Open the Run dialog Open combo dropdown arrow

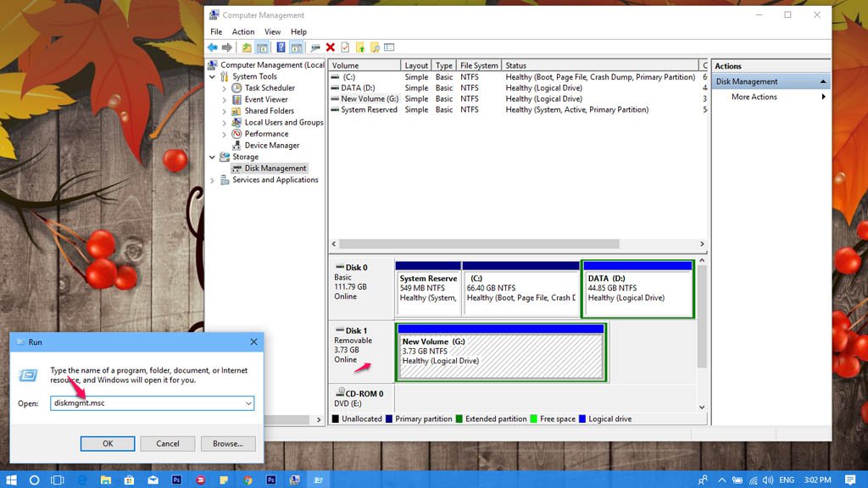[248, 403]
